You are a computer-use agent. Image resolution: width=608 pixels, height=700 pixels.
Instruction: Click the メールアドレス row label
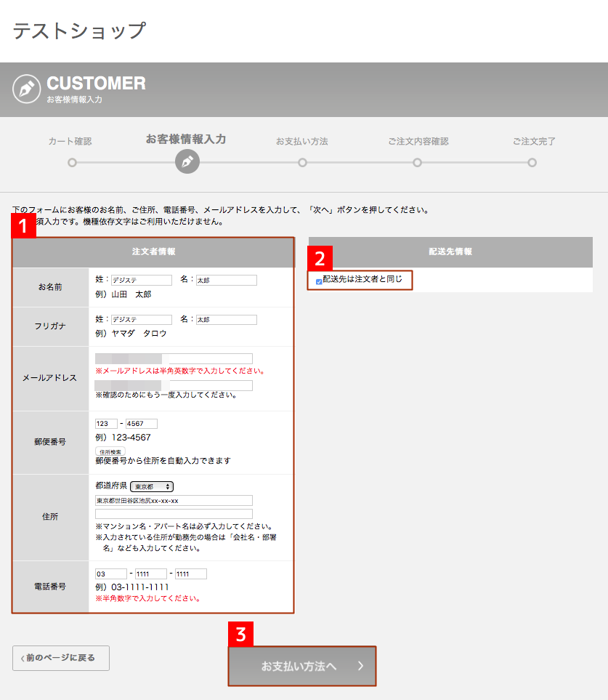(50, 378)
